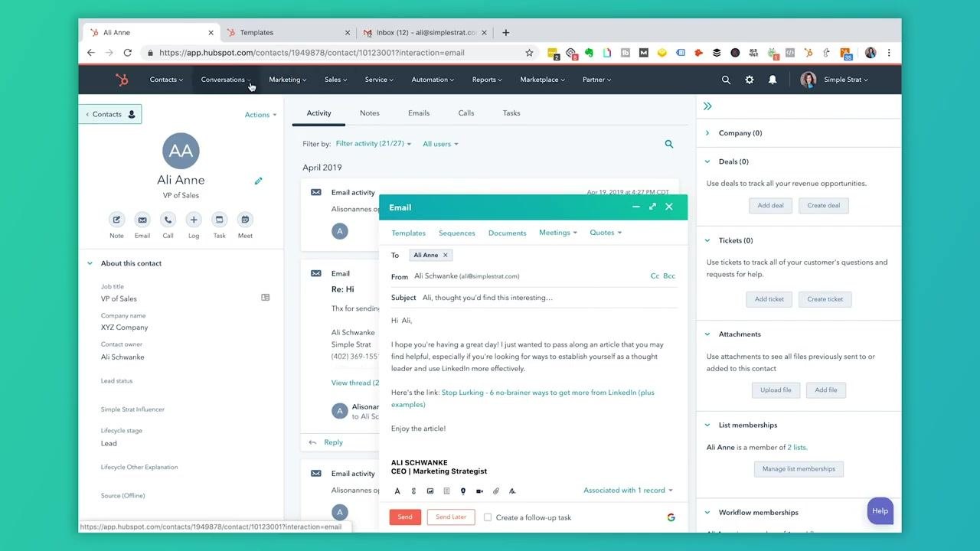Click the Meet calendar icon

[245, 220]
